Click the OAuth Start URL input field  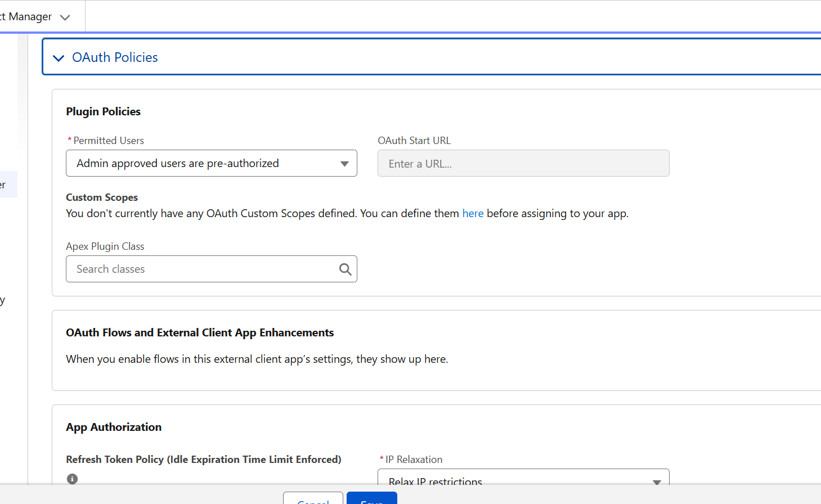tap(523, 163)
